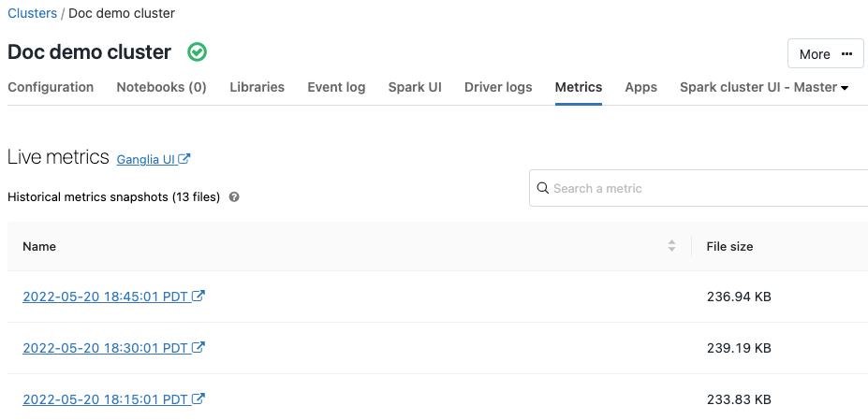Focus the Search a metric input field
The height and width of the screenshot is (420, 868).
[702, 188]
